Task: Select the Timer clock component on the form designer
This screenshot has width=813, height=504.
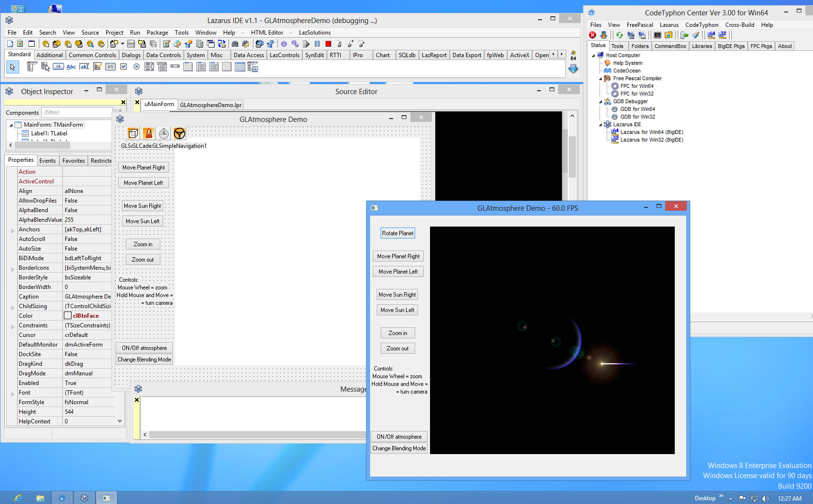Action: 164,133
